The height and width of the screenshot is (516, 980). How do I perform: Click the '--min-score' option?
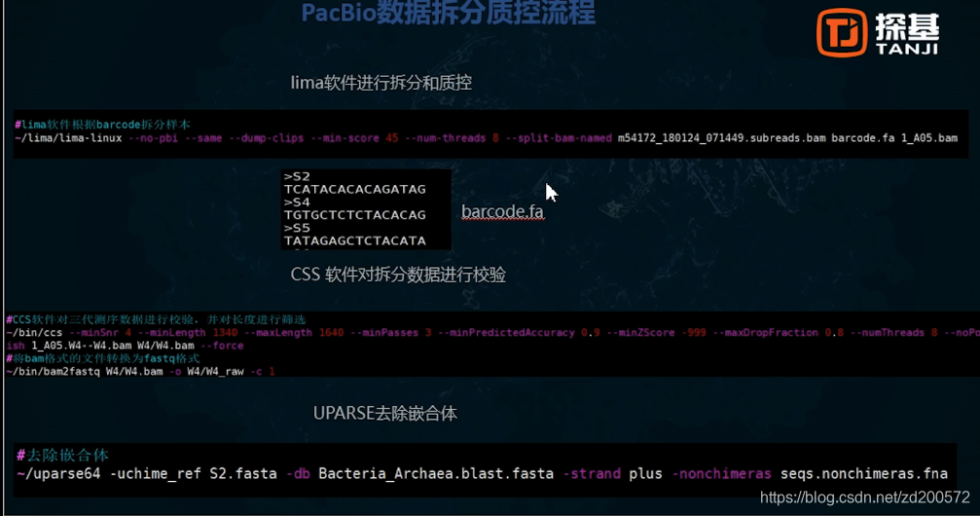pyautogui.click(x=345, y=137)
